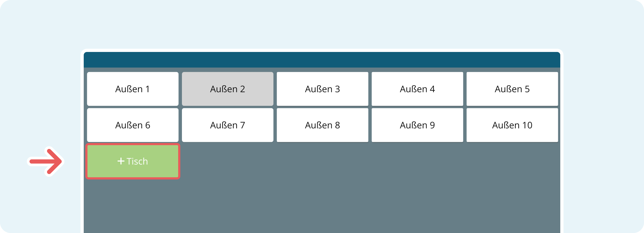Screen dimensions: 644x233
Task: Add a new table with + Tisch
Action: pyautogui.click(x=133, y=161)
